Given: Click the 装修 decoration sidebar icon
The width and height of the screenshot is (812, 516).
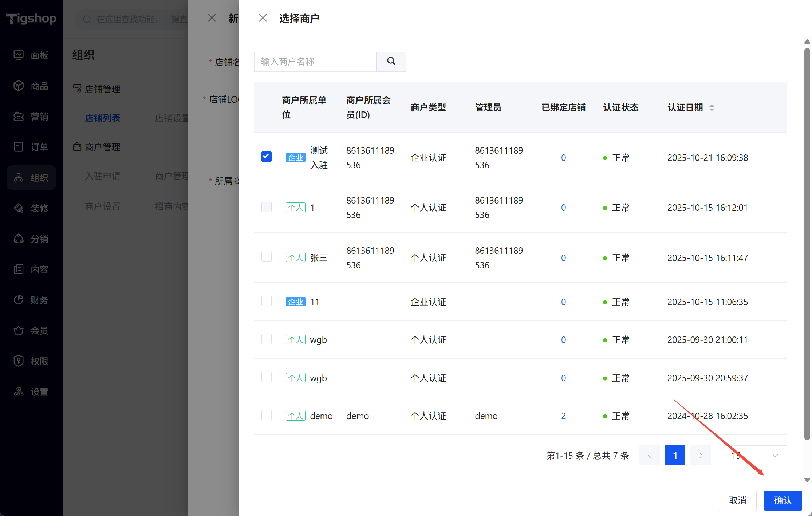Looking at the screenshot, I should (19, 208).
